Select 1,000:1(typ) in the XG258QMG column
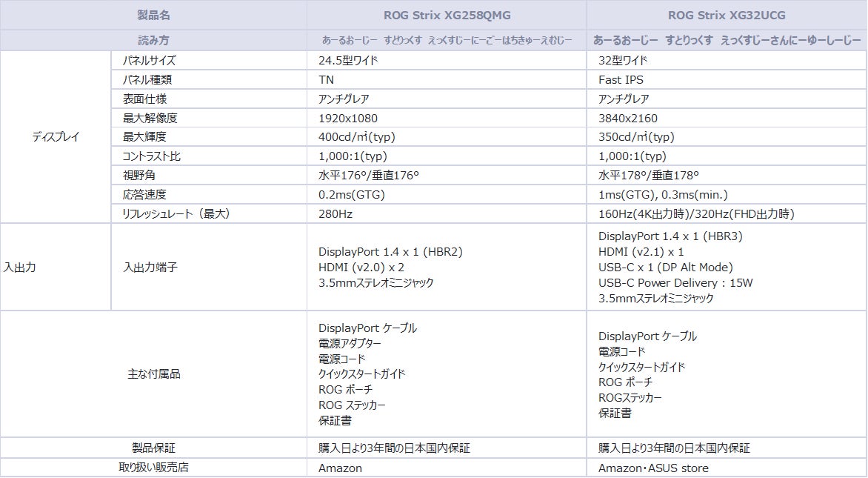The image size is (868, 478). [353, 156]
